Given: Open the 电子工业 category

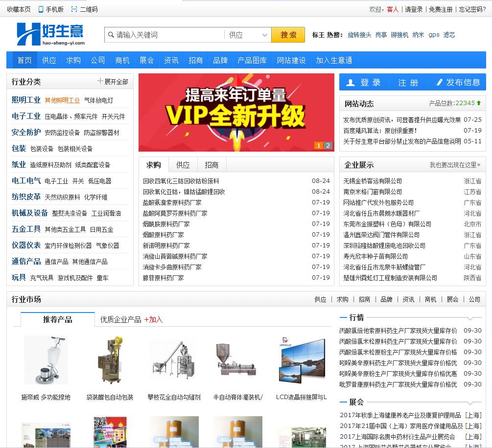Looking at the screenshot, I should click(x=26, y=116).
